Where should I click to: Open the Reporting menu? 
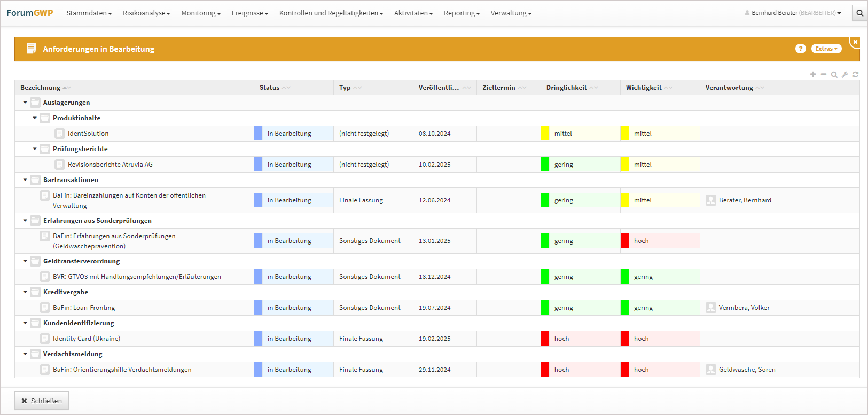(x=462, y=13)
